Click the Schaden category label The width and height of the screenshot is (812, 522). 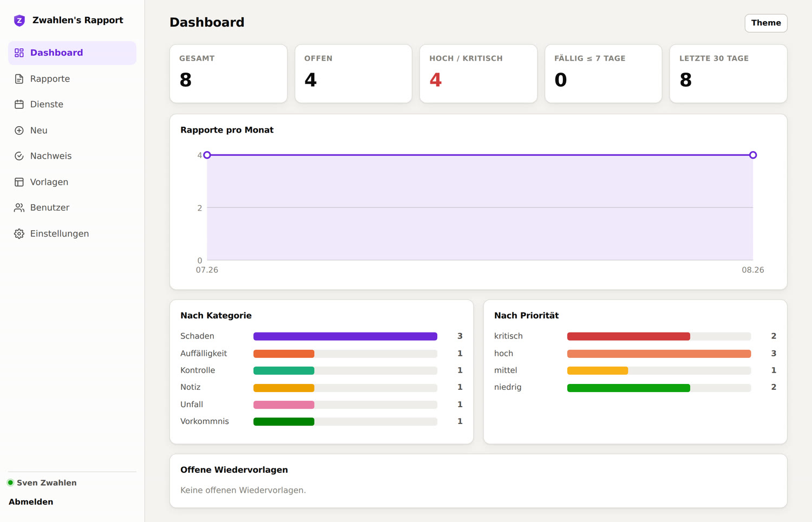(x=197, y=336)
